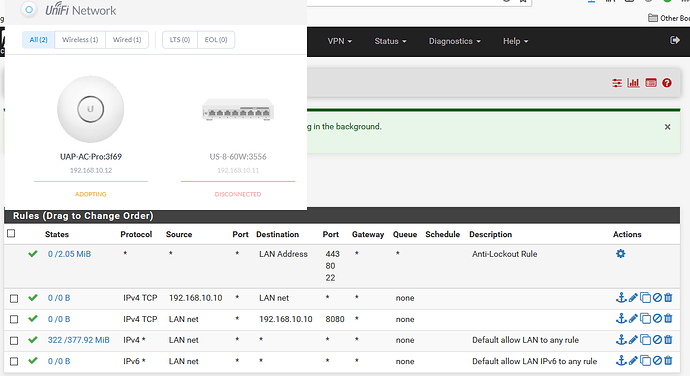Click the logout icon in the pfSense navbar
Image resolution: width=690 pixels, height=376 pixels.
[x=675, y=41]
